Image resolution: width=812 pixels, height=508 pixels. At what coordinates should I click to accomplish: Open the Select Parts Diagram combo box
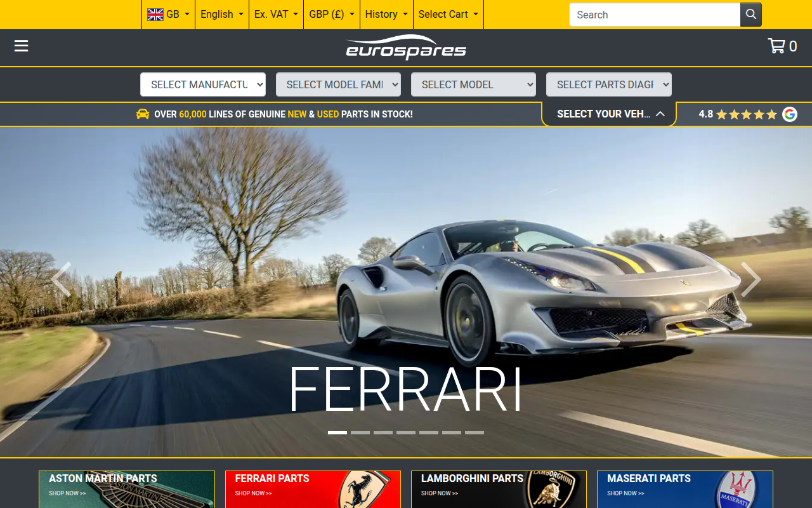coord(609,84)
